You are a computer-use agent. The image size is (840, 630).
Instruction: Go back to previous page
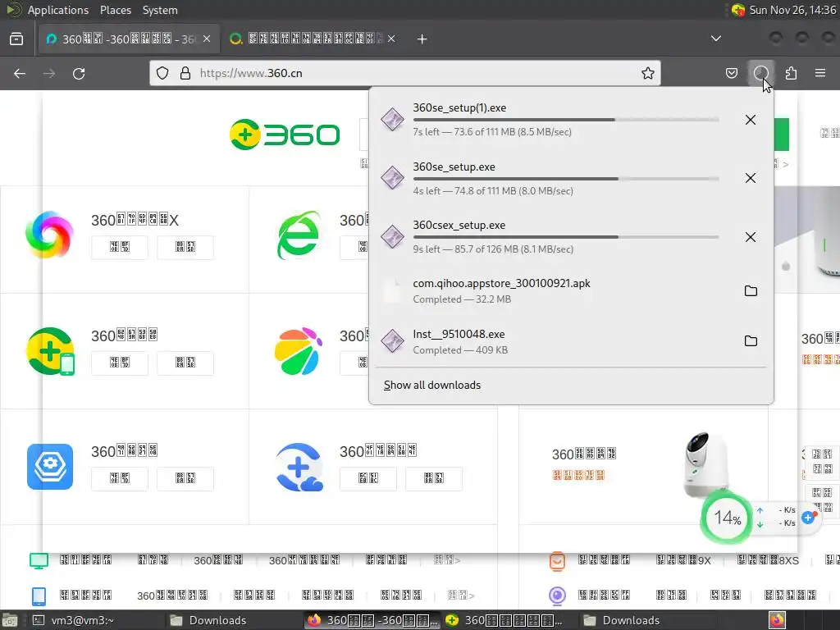coord(20,73)
